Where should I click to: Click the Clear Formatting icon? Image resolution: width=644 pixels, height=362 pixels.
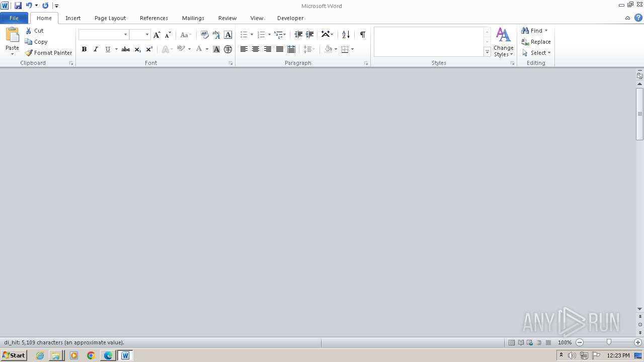pos(204,35)
